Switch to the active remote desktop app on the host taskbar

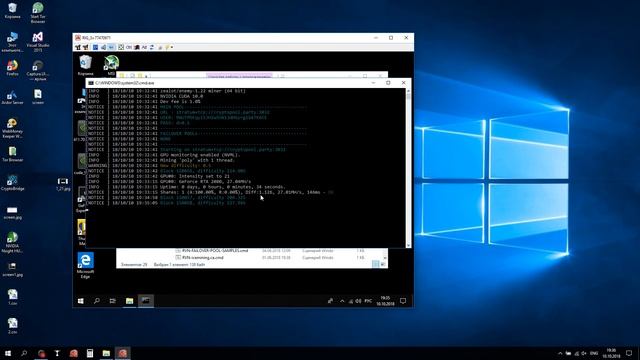click(122, 353)
